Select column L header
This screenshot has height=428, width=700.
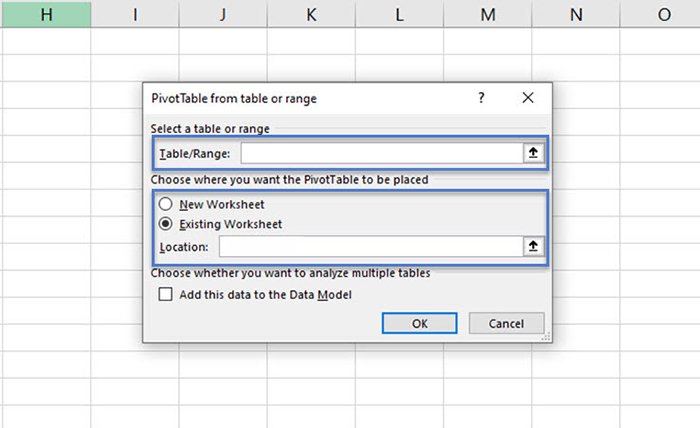(399, 14)
